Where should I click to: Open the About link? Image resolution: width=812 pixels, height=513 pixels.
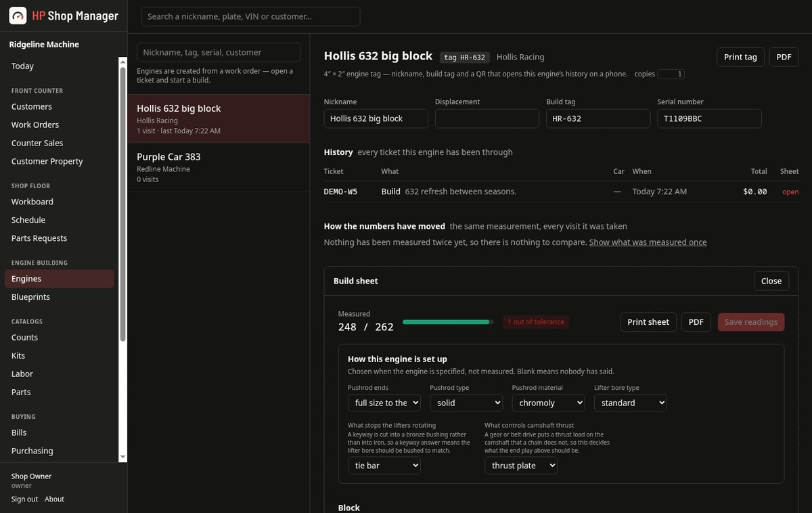click(54, 499)
